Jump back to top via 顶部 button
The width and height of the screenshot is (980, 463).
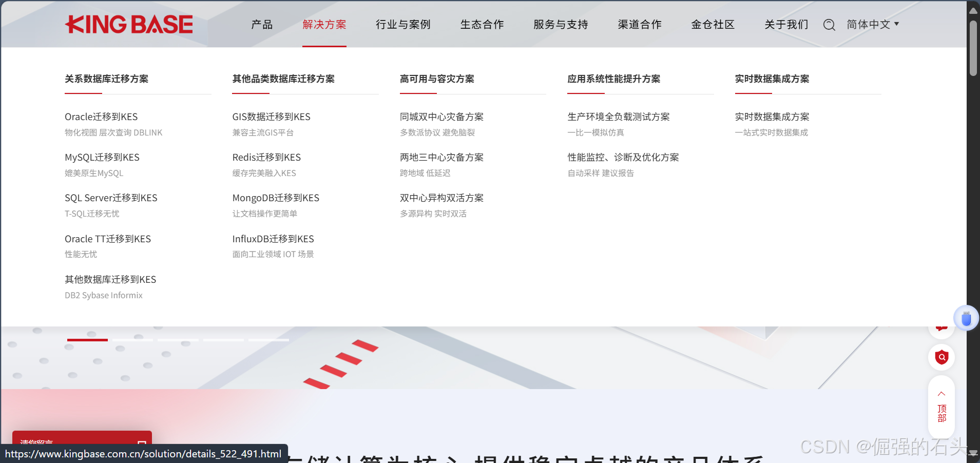click(941, 407)
